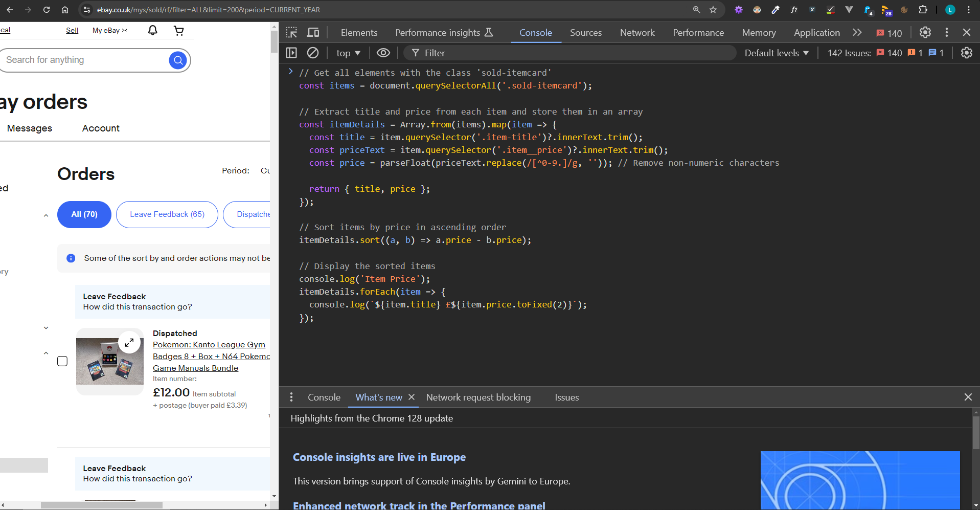Image resolution: width=980 pixels, height=510 pixels.
Task: Close the DevTools panel
Action: 966,33
